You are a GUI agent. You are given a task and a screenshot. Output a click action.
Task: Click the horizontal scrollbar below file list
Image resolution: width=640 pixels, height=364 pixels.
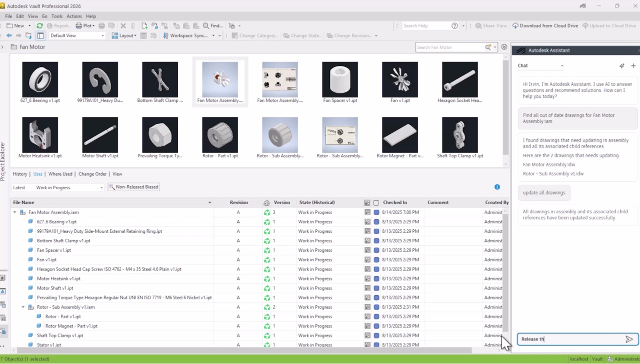coord(240,351)
